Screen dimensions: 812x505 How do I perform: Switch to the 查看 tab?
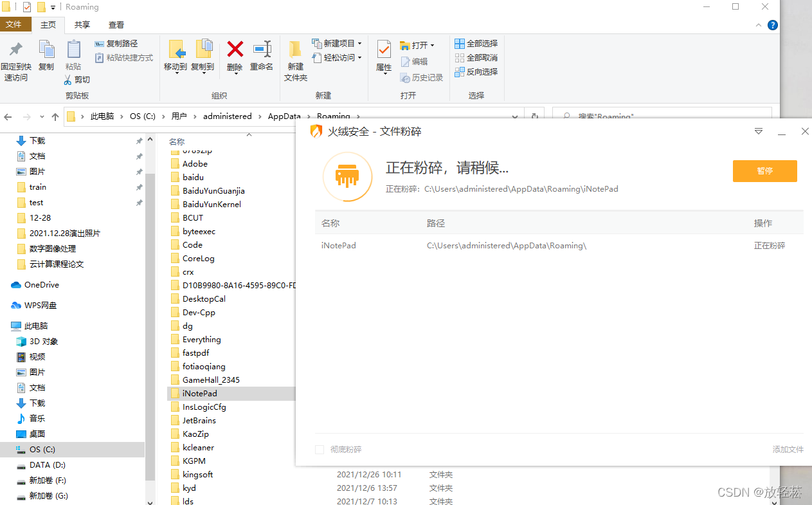coord(116,25)
